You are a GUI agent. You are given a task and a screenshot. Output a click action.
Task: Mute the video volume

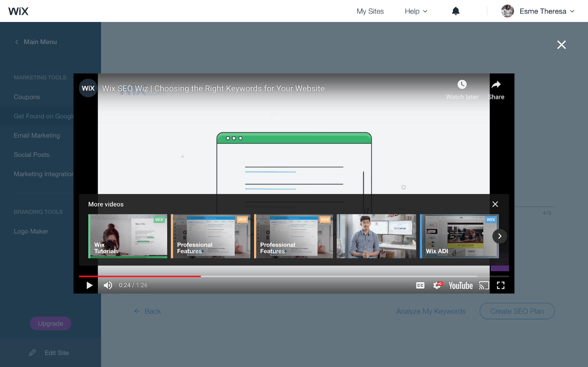tap(108, 285)
